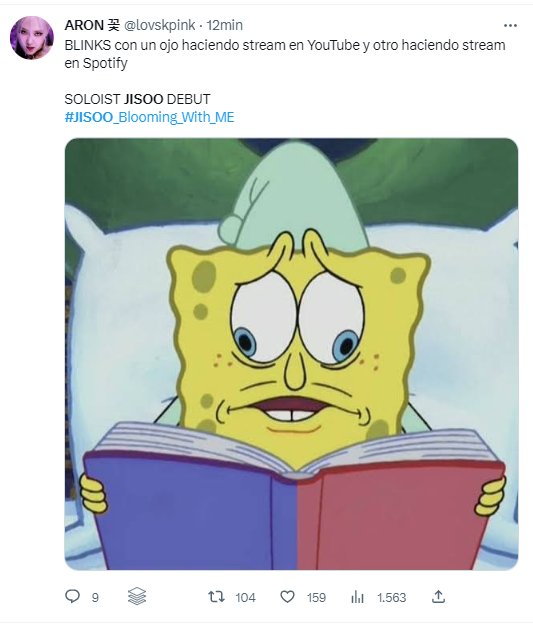Click the reply speech bubble icon
This screenshot has height=624, width=533.
pos(72,596)
